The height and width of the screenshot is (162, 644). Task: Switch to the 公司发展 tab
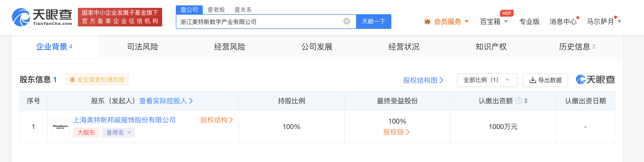(317, 47)
